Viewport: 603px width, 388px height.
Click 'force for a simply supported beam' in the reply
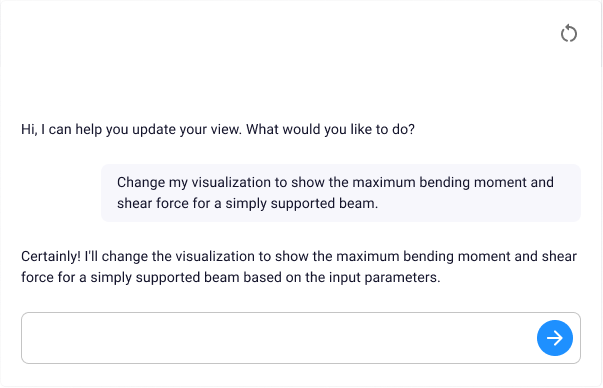tap(130, 277)
